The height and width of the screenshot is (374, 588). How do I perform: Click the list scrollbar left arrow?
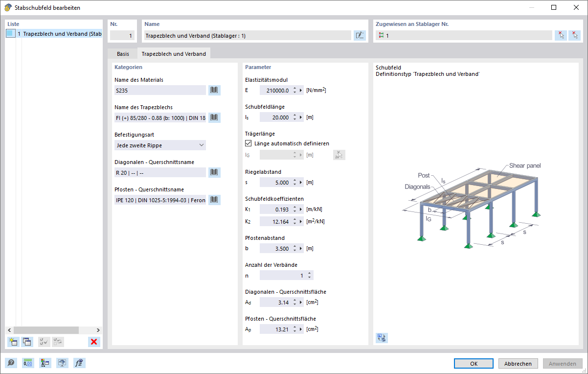tap(9, 330)
